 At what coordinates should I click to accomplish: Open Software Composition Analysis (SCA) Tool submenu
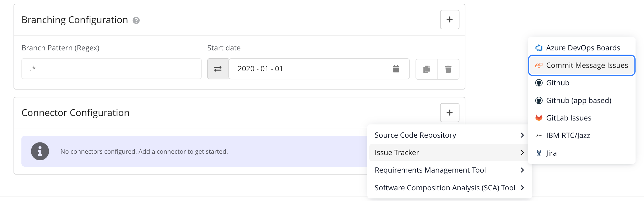point(450,188)
